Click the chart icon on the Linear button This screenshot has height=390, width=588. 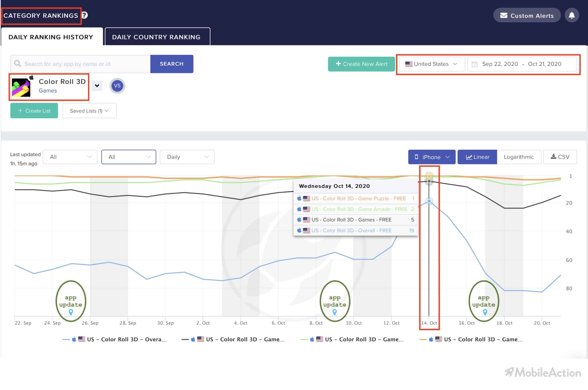pyautogui.click(x=469, y=157)
